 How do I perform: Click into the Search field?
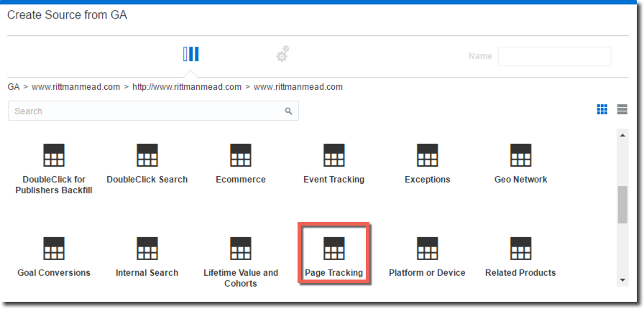point(153,111)
